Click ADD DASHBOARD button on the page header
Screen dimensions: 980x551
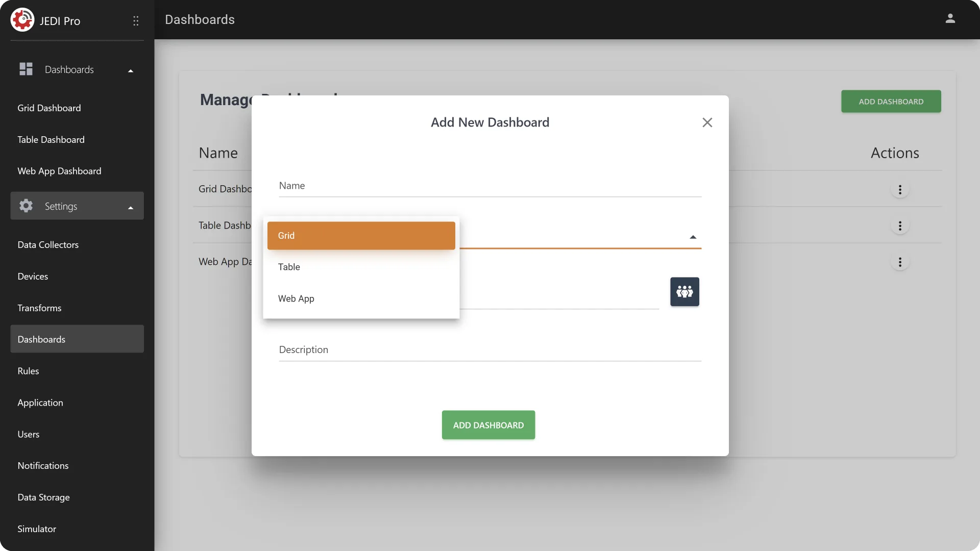(891, 102)
